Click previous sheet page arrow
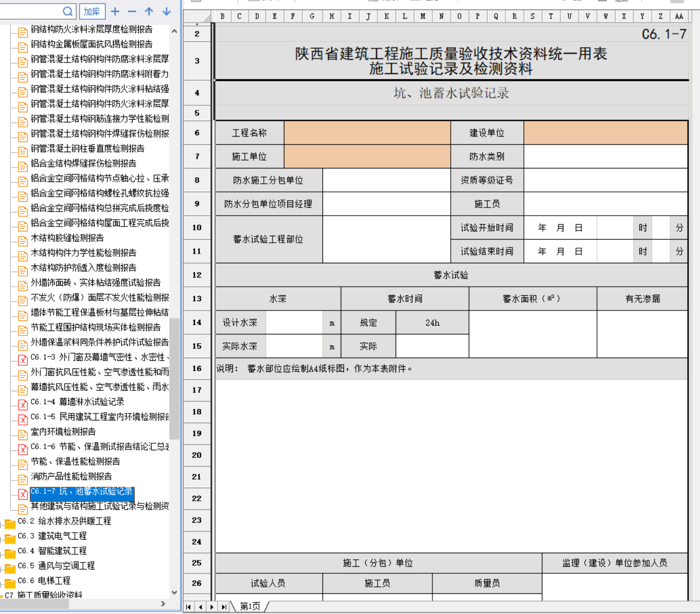Viewport: 700px width, 614px height. pyautogui.click(x=200, y=607)
